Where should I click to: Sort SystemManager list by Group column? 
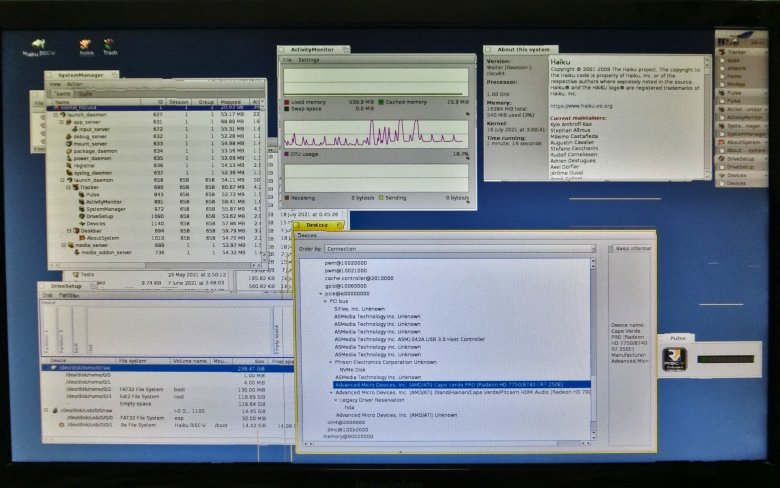(x=205, y=102)
